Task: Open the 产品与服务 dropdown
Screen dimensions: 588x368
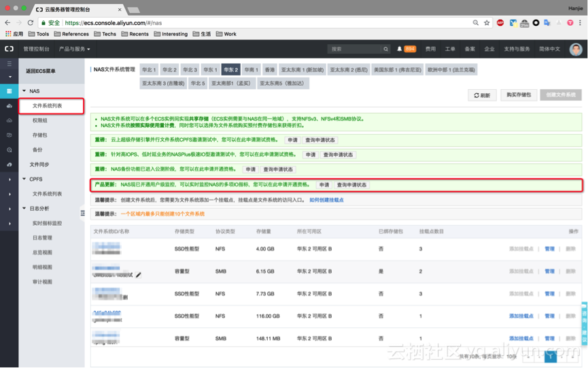Action: pyautogui.click(x=74, y=49)
